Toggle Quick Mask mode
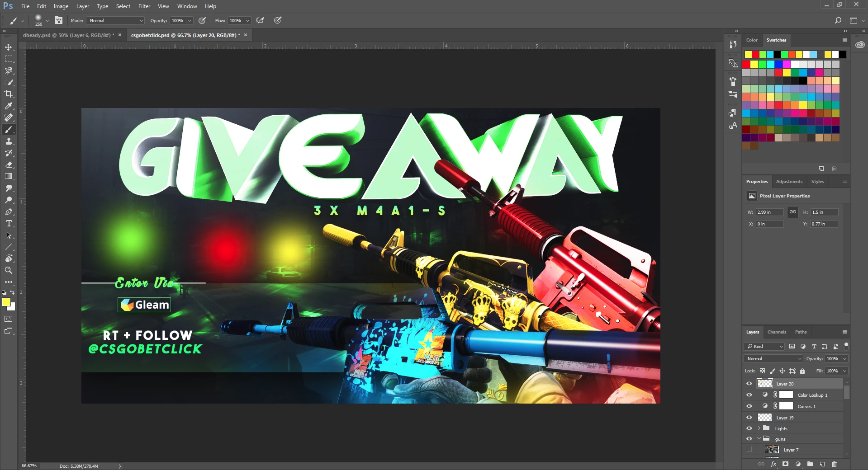This screenshot has height=470, width=868. point(9,319)
